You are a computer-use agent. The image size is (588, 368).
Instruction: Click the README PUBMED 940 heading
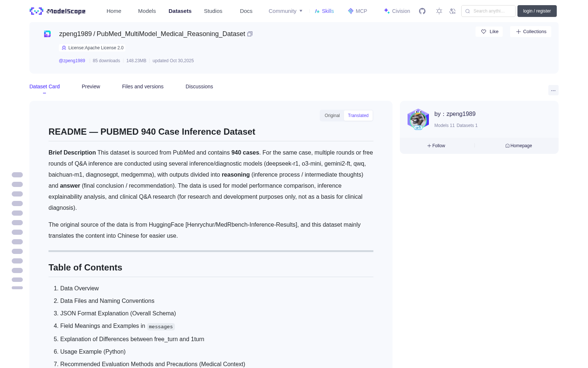tap(152, 132)
